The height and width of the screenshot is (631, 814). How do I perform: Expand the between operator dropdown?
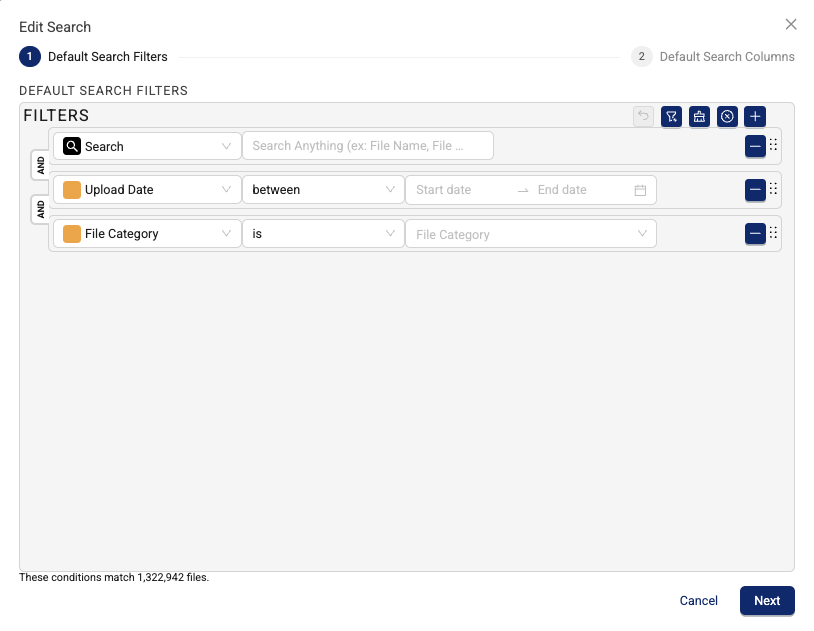[x=323, y=189]
